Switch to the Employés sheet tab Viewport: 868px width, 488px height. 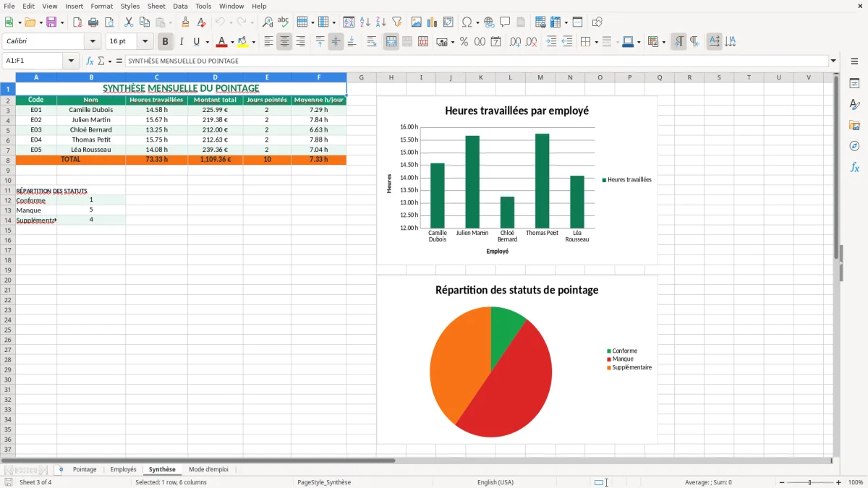pos(123,469)
